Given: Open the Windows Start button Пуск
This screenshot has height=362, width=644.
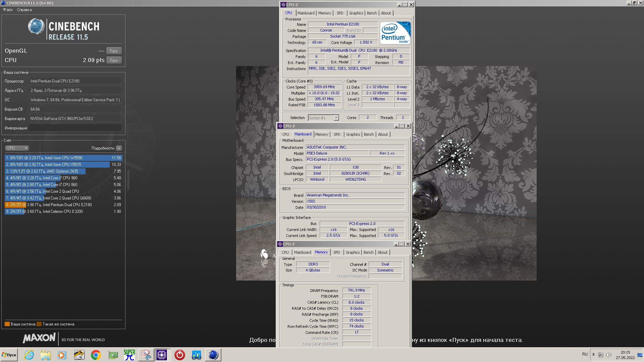Looking at the screenshot, I should (9, 355).
